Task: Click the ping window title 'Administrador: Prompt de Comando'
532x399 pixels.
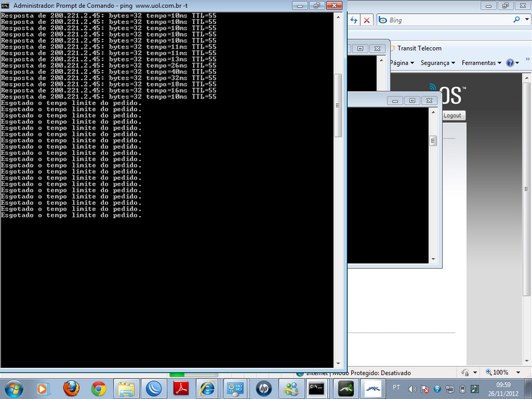Action: [64, 6]
